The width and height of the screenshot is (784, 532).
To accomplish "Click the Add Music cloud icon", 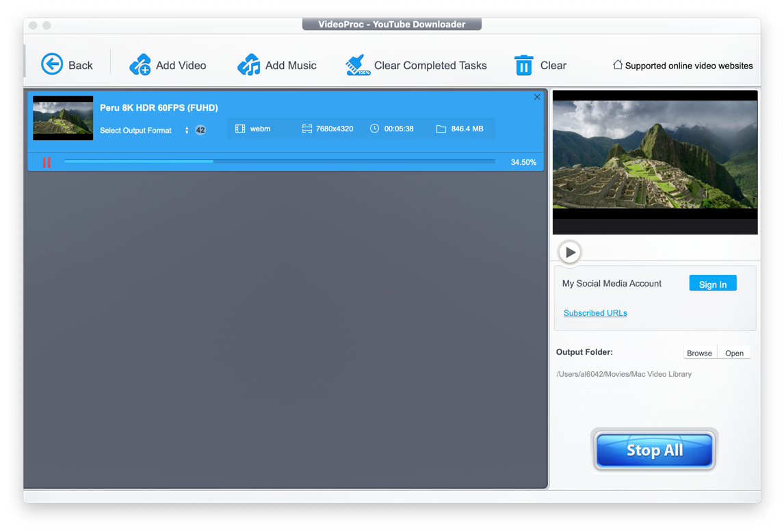I will tap(248, 64).
